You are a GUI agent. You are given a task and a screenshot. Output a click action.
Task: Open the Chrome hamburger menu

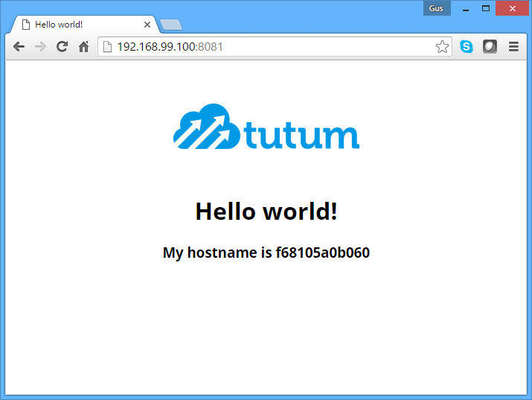tap(513, 47)
